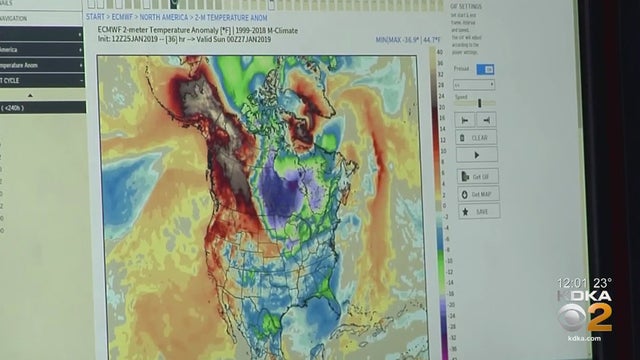The height and width of the screenshot is (360, 640).
Task: Click the MIN/MAX -36.9° | 44.7°F text
Action: pos(408,40)
